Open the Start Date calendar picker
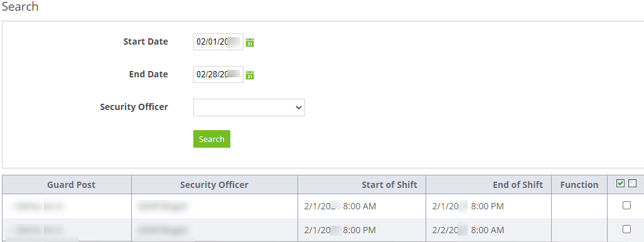 tap(250, 42)
